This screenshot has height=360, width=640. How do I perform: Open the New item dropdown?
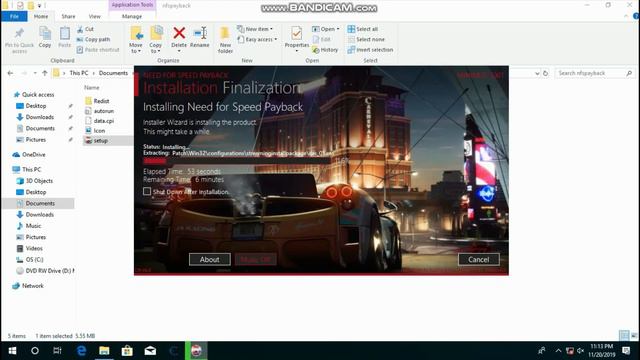click(255, 29)
